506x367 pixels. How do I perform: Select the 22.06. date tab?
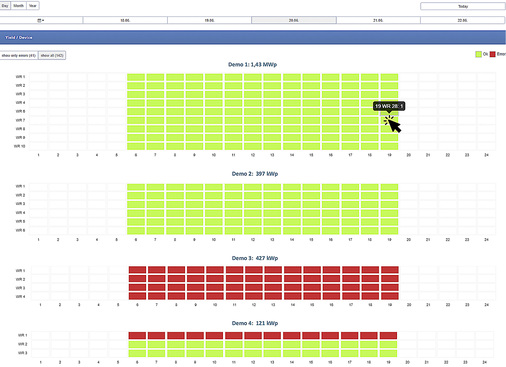tap(462, 20)
